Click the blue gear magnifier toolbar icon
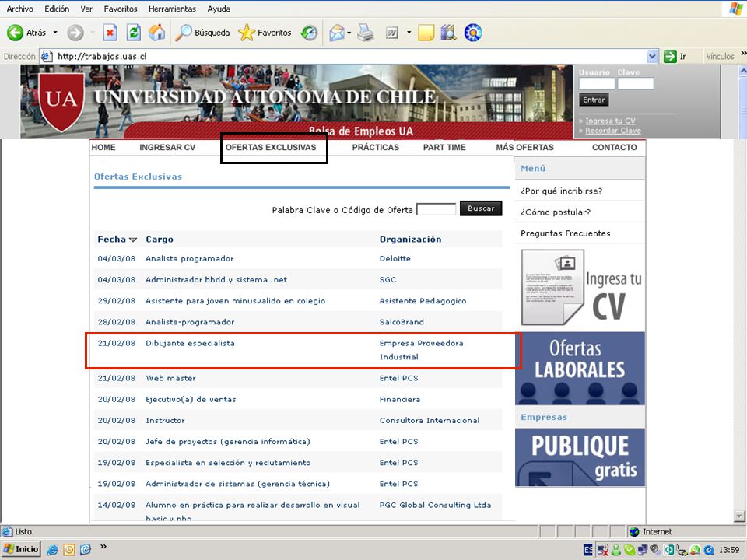Screen dimensions: 747x560 472,33
